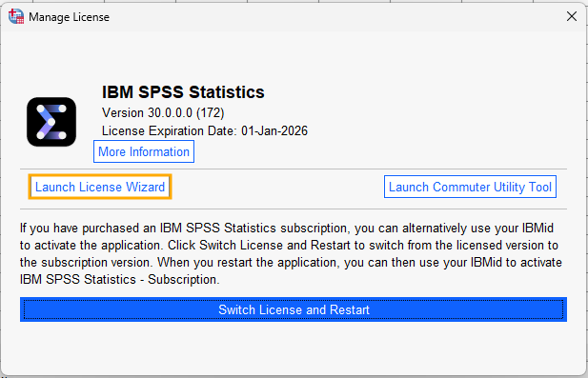
Task: Click the IBM SPSS Statistics heading
Action: point(183,92)
